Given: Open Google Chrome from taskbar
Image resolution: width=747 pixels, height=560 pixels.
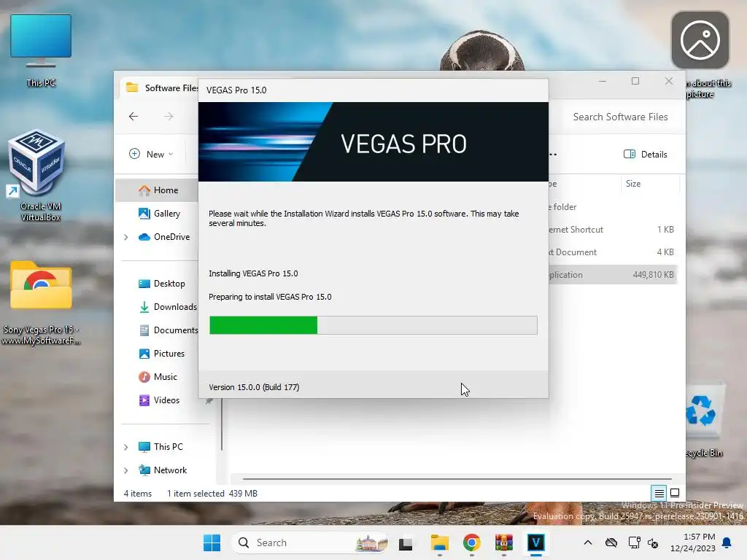Looking at the screenshot, I should (472, 543).
